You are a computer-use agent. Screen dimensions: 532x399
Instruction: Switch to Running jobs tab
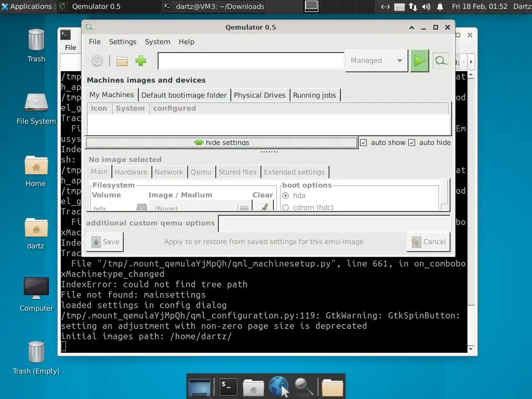314,96
